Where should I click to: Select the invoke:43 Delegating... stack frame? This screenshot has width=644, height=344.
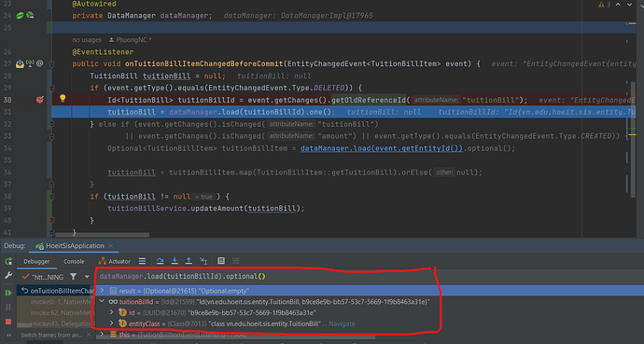pos(55,323)
